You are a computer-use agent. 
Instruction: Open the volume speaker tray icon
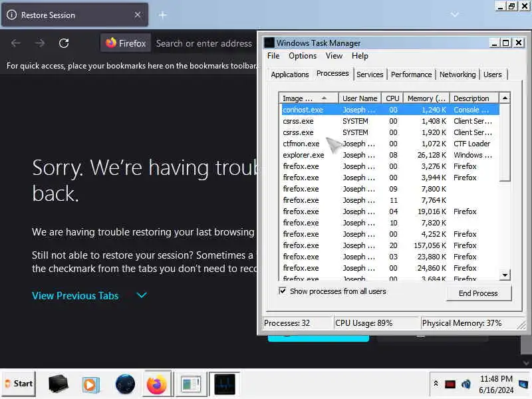pyautogui.click(x=466, y=384)
